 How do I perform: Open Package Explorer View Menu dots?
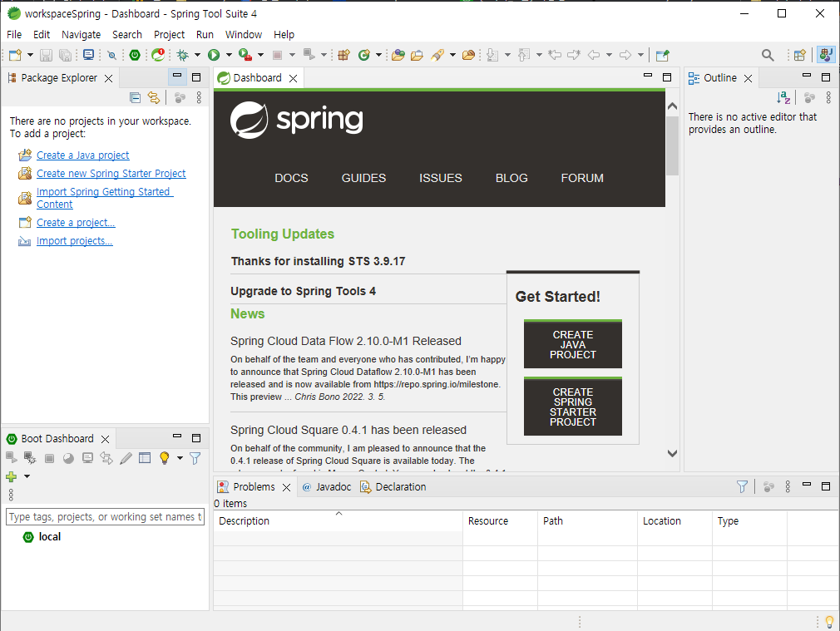pyautogui.click(x=199, y=97)
